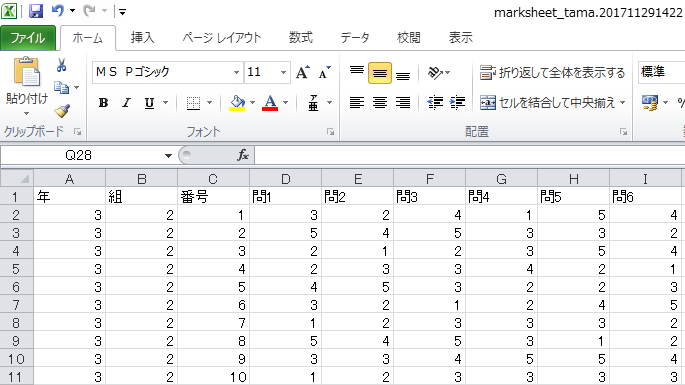Image resolution: width=685 pixels, height=385 pixels.
Task: Open the フォント group dialog launcher
Action: pyautogui.click(x=331, y=132)
